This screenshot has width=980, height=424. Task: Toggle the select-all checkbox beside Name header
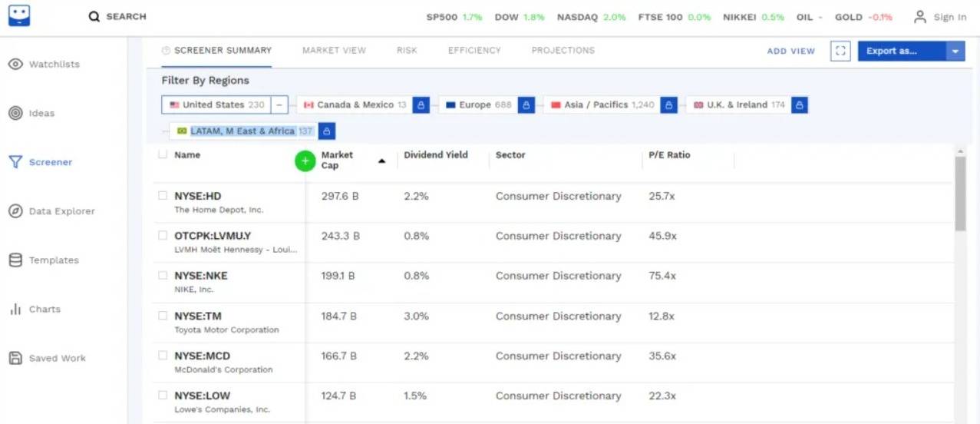163,154
